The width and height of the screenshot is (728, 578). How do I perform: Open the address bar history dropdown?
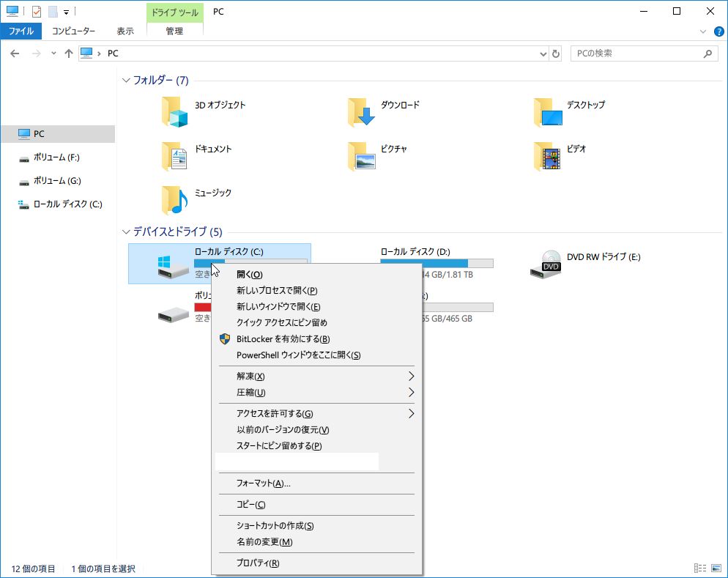point(543,53)
